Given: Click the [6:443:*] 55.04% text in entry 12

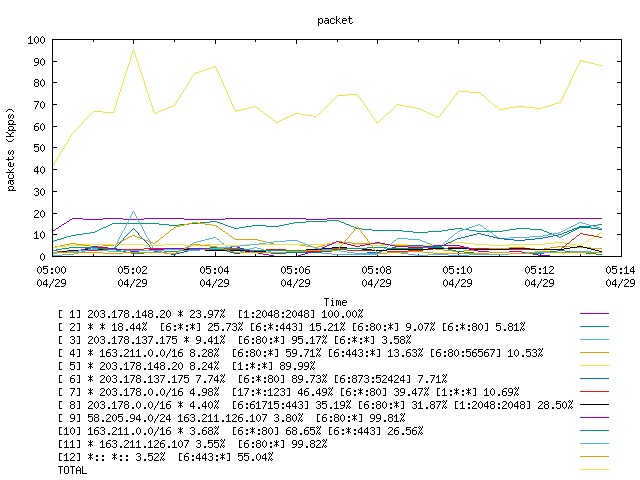Looking at the screenshot, I should [x=225, y=458].
